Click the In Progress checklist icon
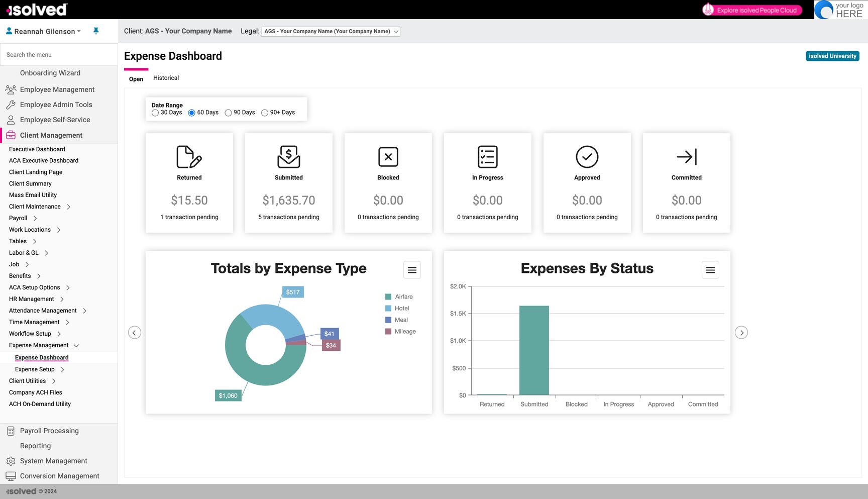868x499 pixels. point(488,157)
